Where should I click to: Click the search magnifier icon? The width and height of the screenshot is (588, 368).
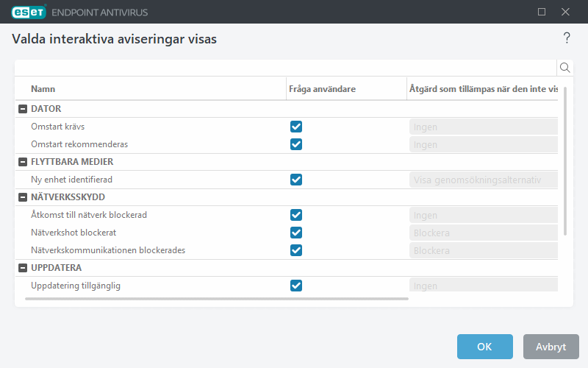pos(565,68)
